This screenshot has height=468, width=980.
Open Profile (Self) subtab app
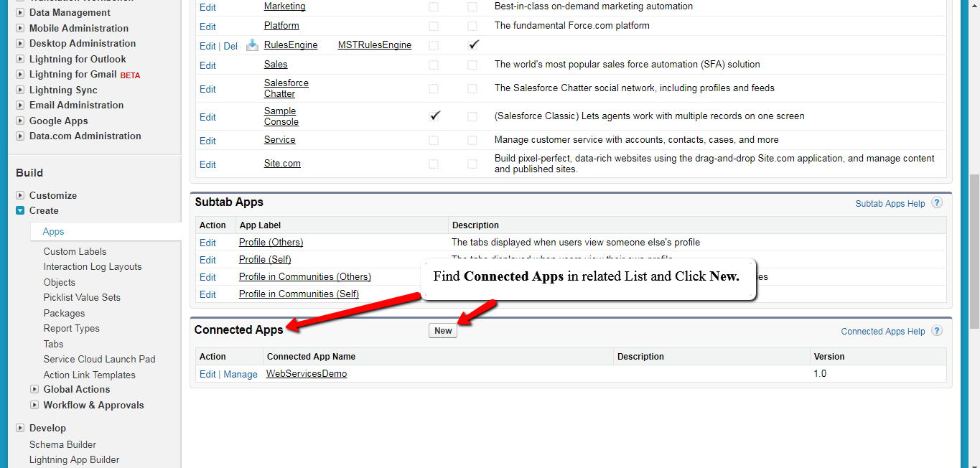pyautogui.click(x=265, y=260)
